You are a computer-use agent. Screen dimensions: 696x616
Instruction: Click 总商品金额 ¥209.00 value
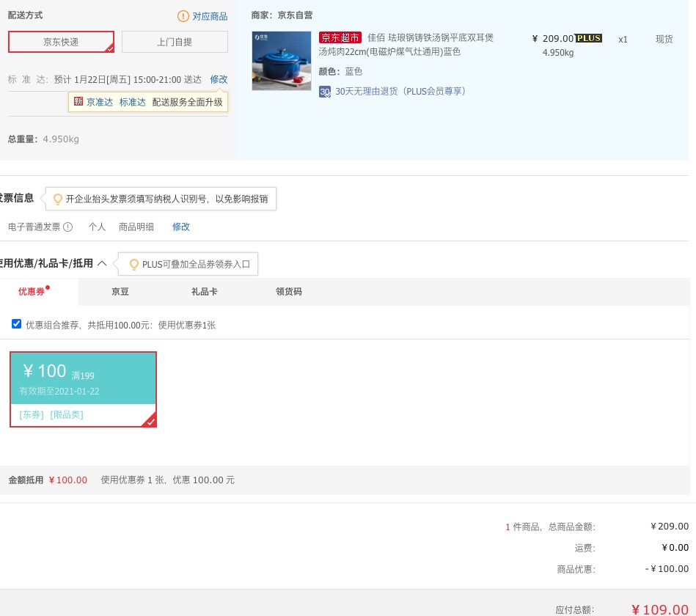[x=670, y=527]
